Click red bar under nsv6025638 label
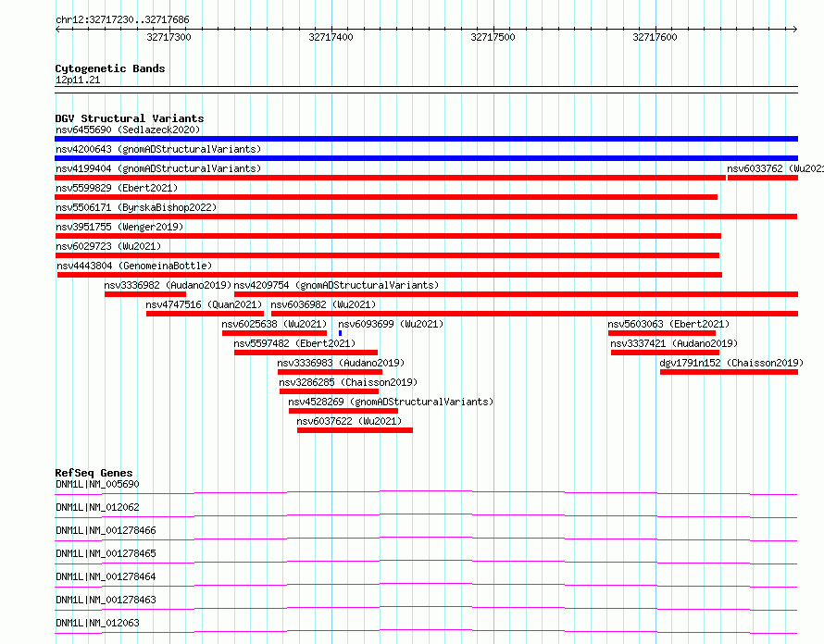824x644 pixels. click(274, 333)
